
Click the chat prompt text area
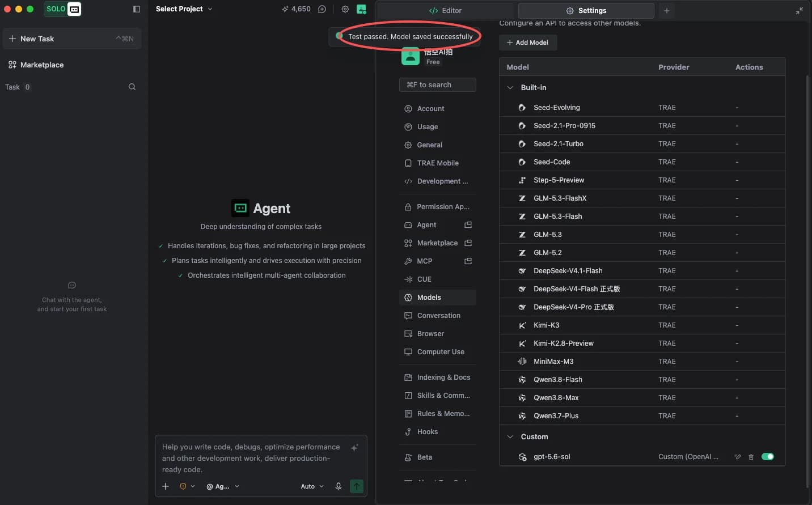coord(251,458)
